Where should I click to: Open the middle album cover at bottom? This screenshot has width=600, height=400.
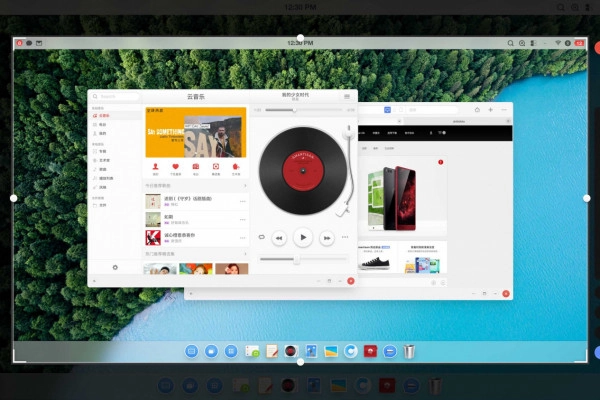[196, 269]
